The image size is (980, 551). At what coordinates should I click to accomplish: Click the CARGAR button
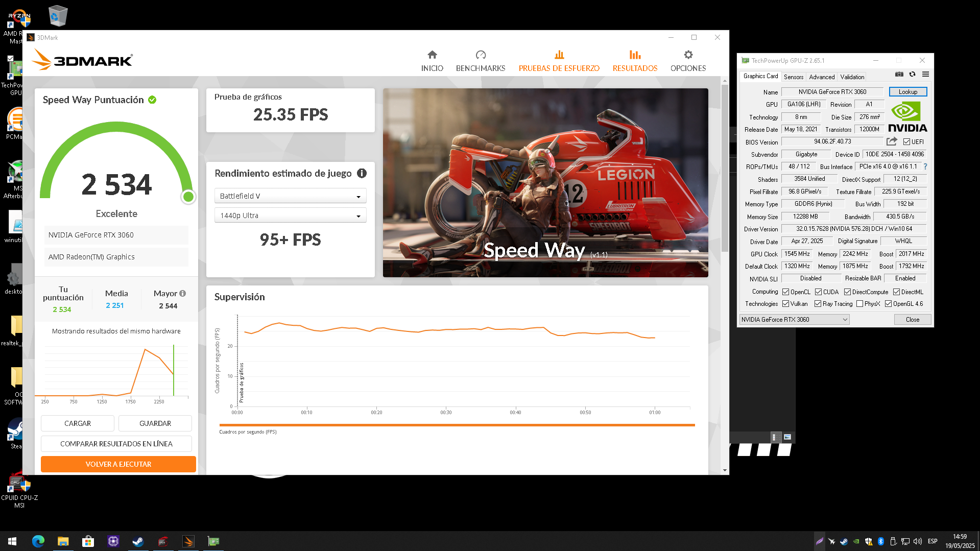pos(78,423)
